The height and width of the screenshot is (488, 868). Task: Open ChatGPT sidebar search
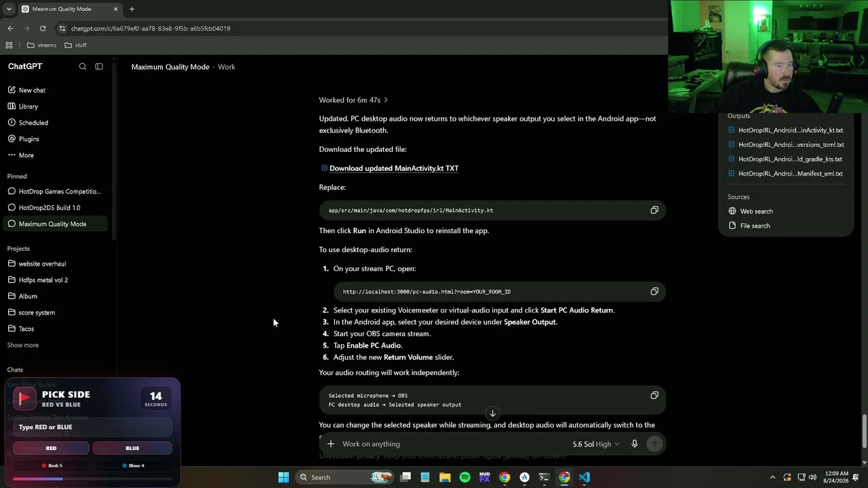click(x=83, y=66)
